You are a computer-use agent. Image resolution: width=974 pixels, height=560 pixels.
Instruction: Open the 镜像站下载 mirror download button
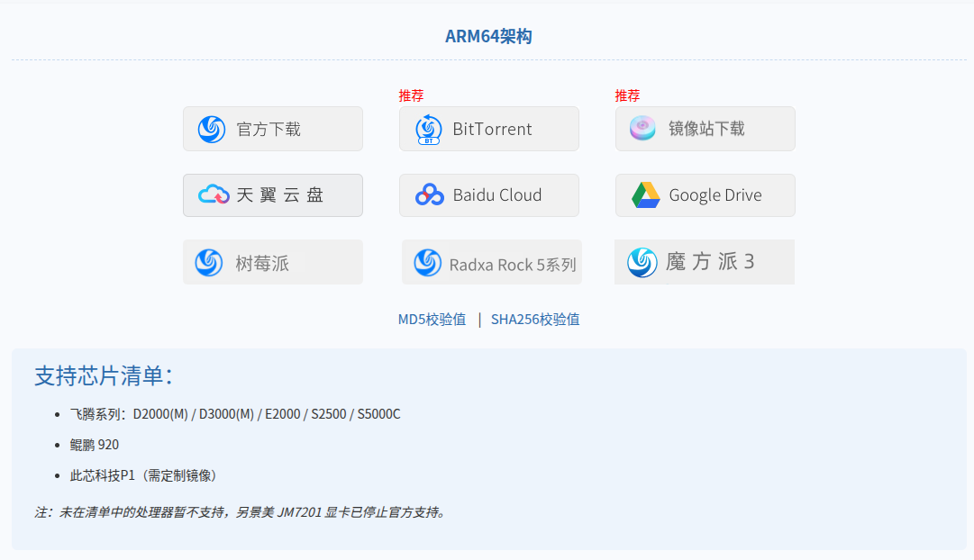[x=705, y=129]
